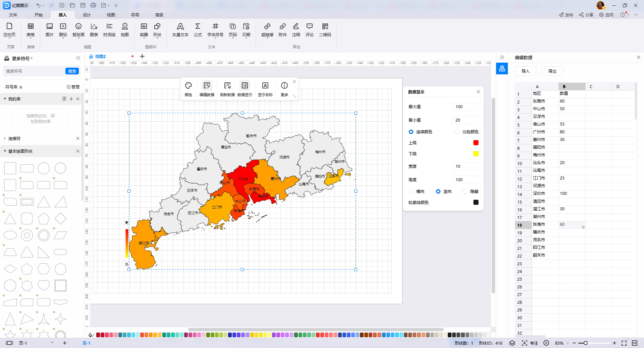
Task: Click the red 上限 color swatch
Action: (476, 143)
